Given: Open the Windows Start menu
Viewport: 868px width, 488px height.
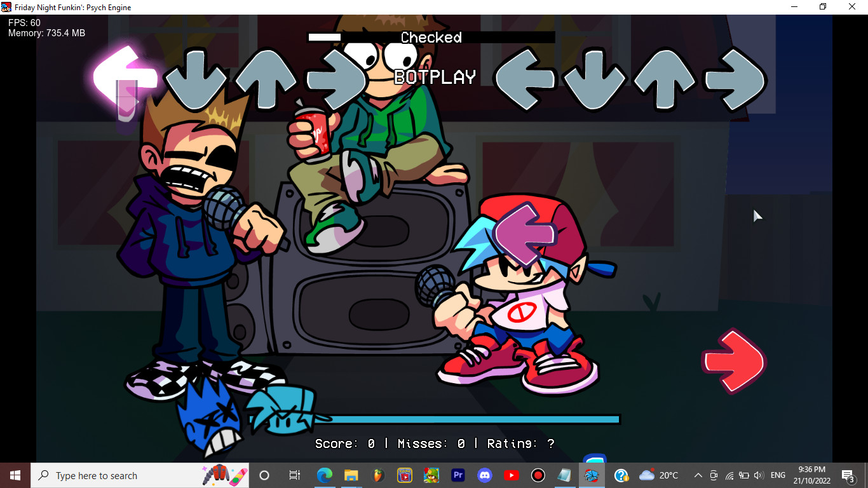Looking at the screenshot, I should 15,475.
